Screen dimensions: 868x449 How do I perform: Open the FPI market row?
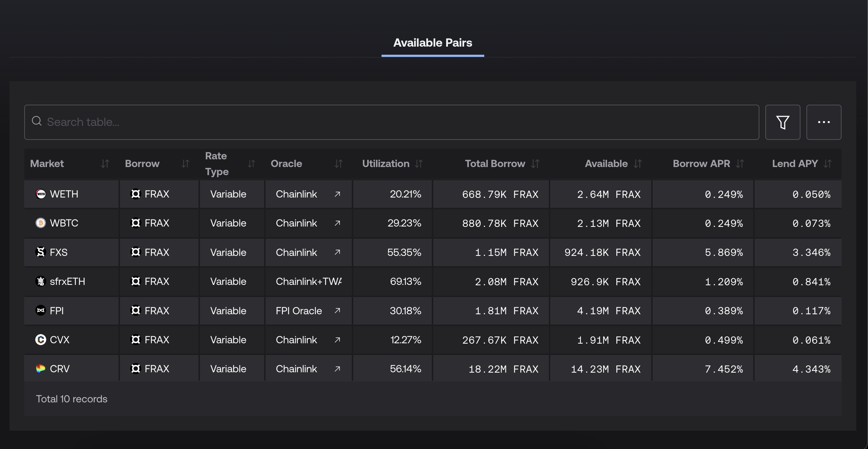433,311
